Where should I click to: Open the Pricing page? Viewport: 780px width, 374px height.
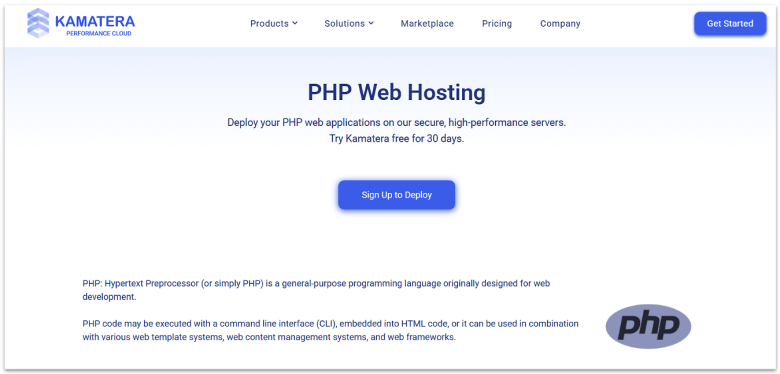[497, 23]
